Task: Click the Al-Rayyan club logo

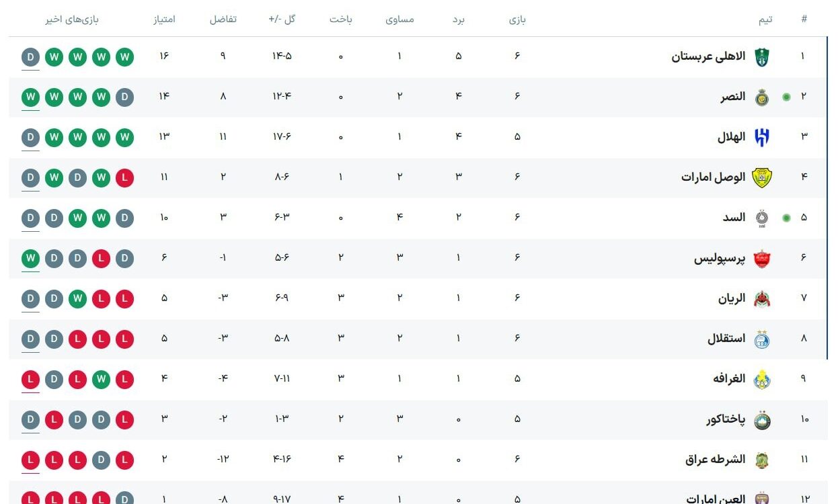Action: pyautogui.click(x=761, y=299)
